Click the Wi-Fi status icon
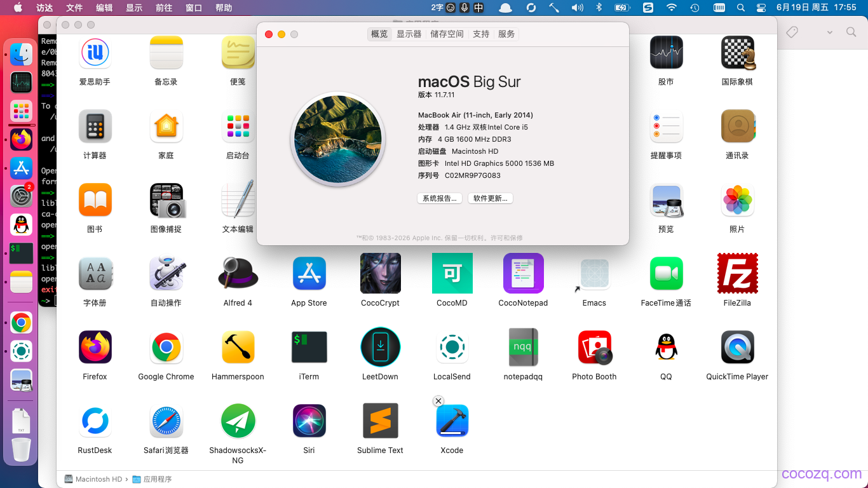Image resolution: width=868 pixels, height=488 pixels. pos(672,8)
